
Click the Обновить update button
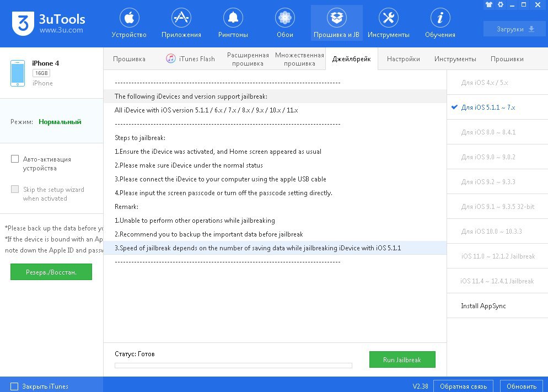click(x=522, y=386)
